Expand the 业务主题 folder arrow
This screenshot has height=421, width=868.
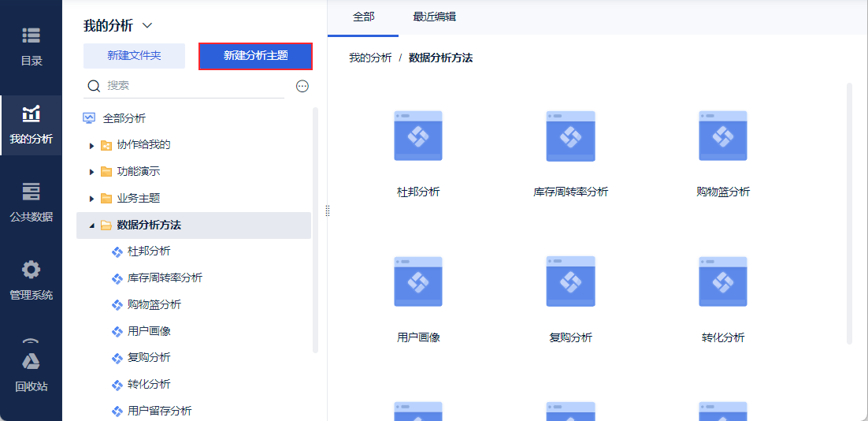point(92,199)
